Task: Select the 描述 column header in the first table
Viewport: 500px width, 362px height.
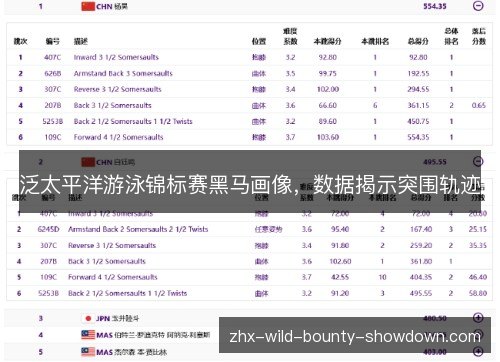Action: coord(81,41)
